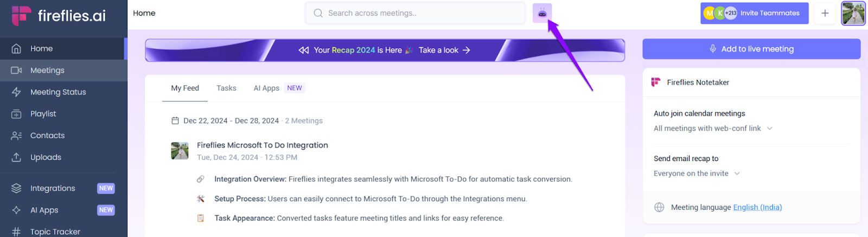Change meeting language English (India) link
This screenshot has height=237, width=868.
click(x=757, y=207)
